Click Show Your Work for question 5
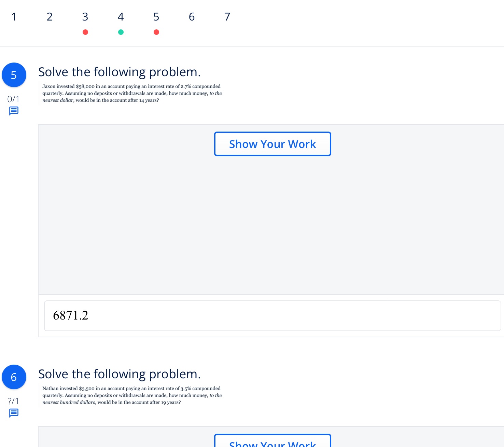 click(x=272, y=144)
